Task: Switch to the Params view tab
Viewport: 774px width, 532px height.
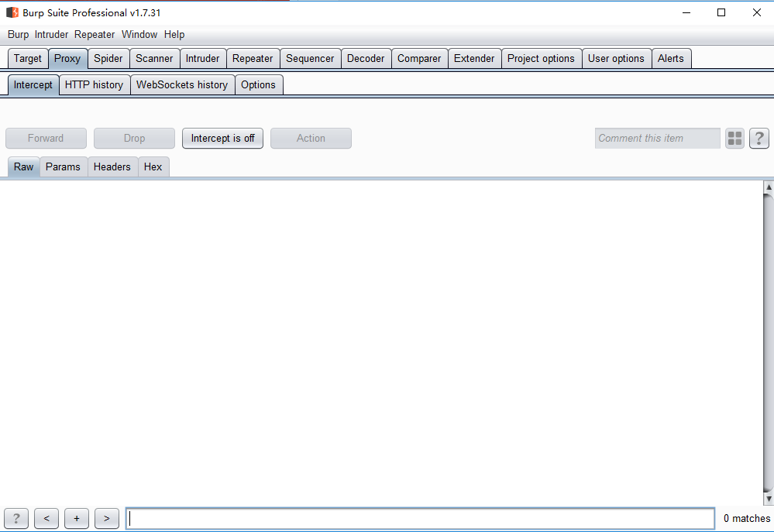Action: click(x=63, y=166)
